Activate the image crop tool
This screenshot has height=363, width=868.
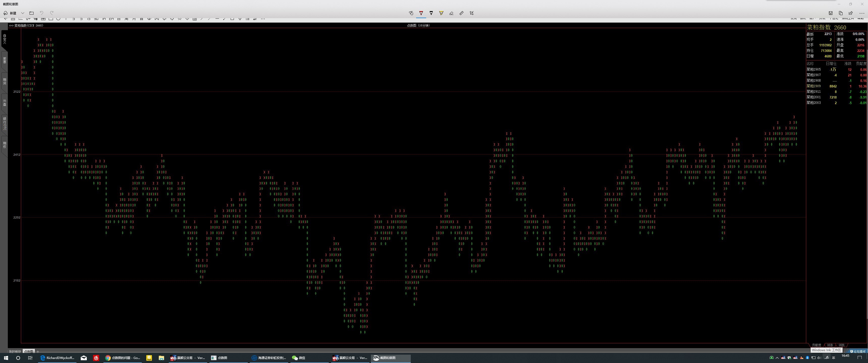pyautogui.click(x=471, y=13)
